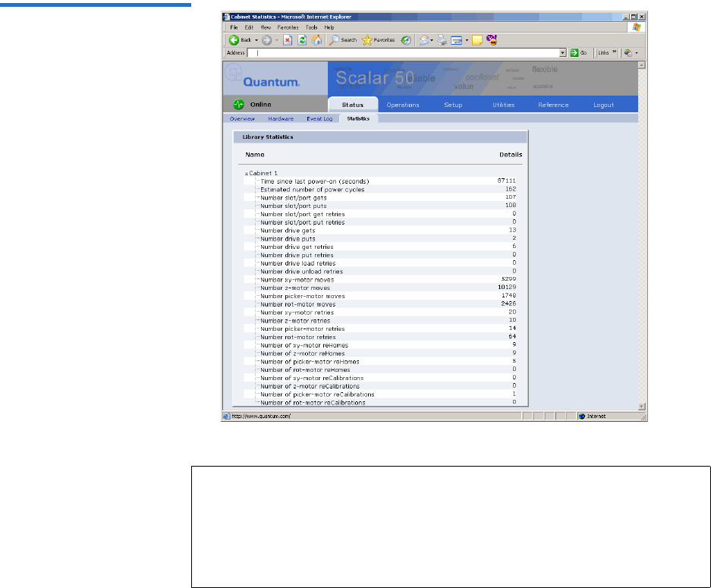Collapse the Cabinet 1 tree node
711x588 pixels.
pos(247,174)
